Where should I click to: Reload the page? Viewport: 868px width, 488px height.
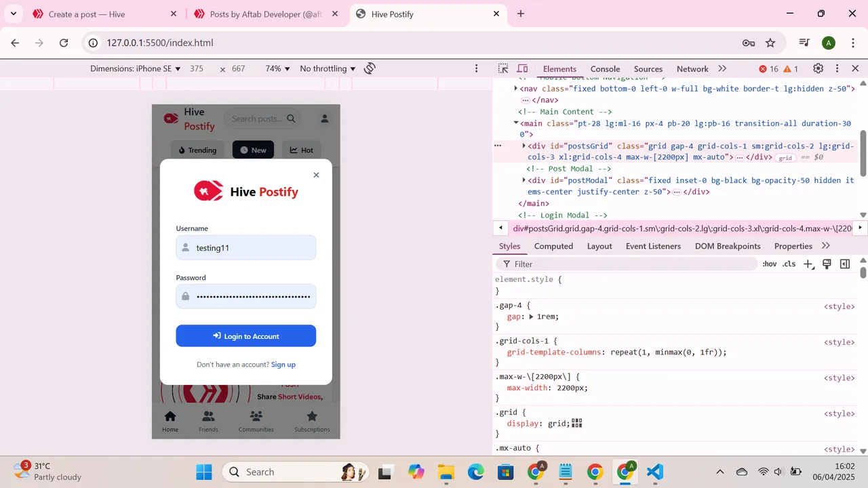[64, 43]
